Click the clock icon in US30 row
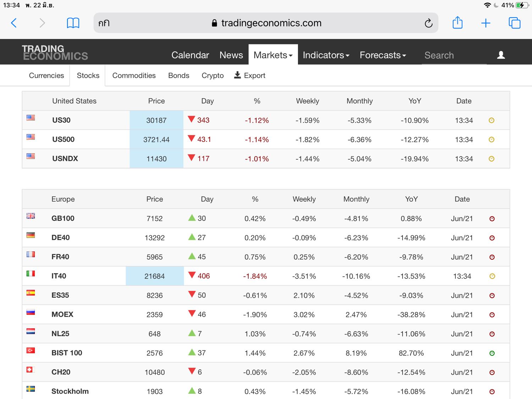 click(492, 120)
